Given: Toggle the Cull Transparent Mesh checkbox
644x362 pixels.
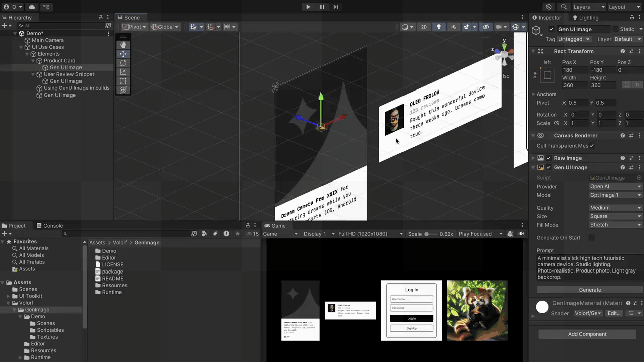Looking at the screenshot, I should click(591, 146).
